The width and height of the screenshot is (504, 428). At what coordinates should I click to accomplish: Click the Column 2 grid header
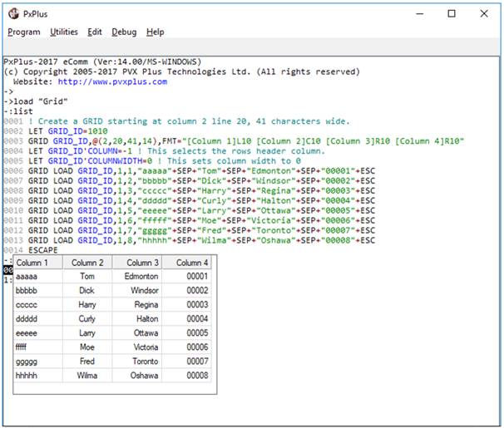pyautogui.click(x=87, y=263)
